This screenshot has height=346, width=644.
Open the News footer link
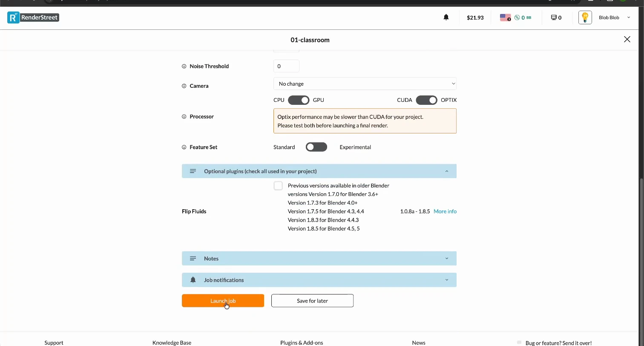pyautogui.click(x=419, y=343)
